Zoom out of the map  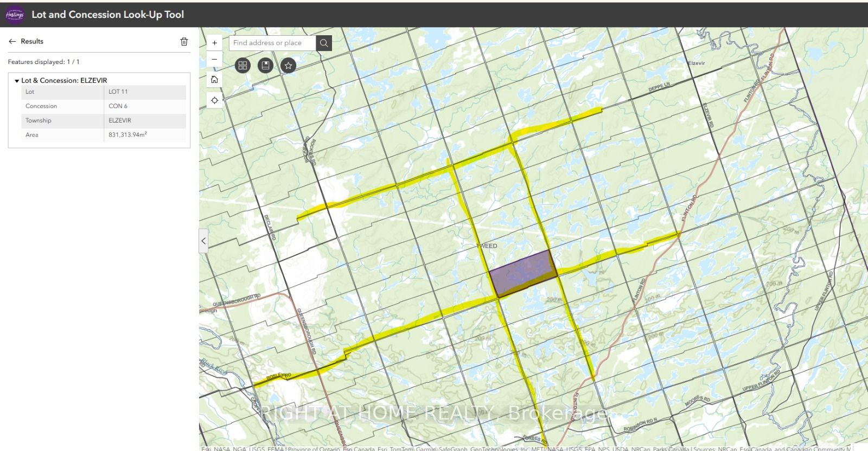point(215,59)
